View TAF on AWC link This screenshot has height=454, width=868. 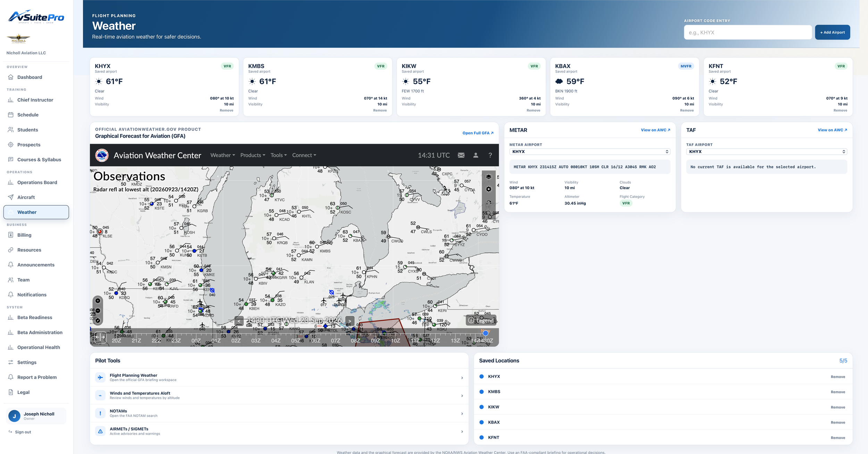(832, 130)
